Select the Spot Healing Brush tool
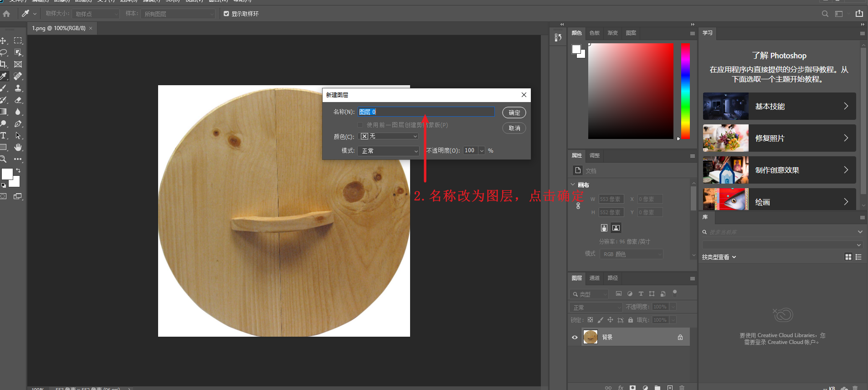Image resolution: width=868 pixels, height=390 pixels. tap(18, 76)
